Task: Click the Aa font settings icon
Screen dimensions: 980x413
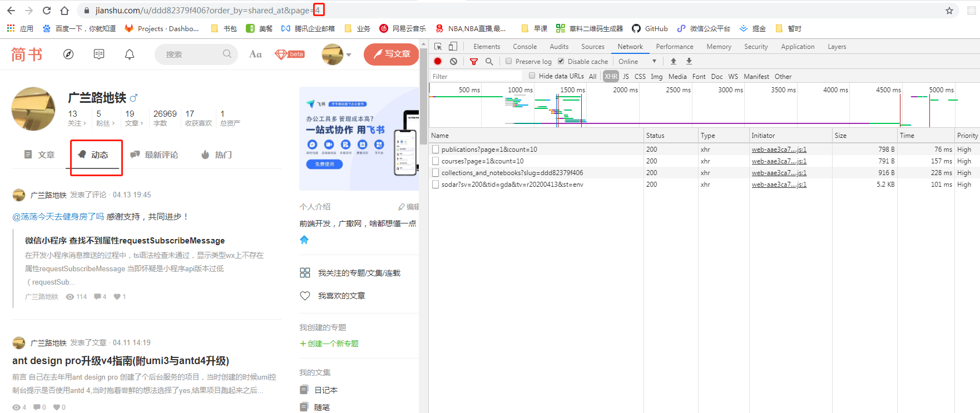Action: 255,54
